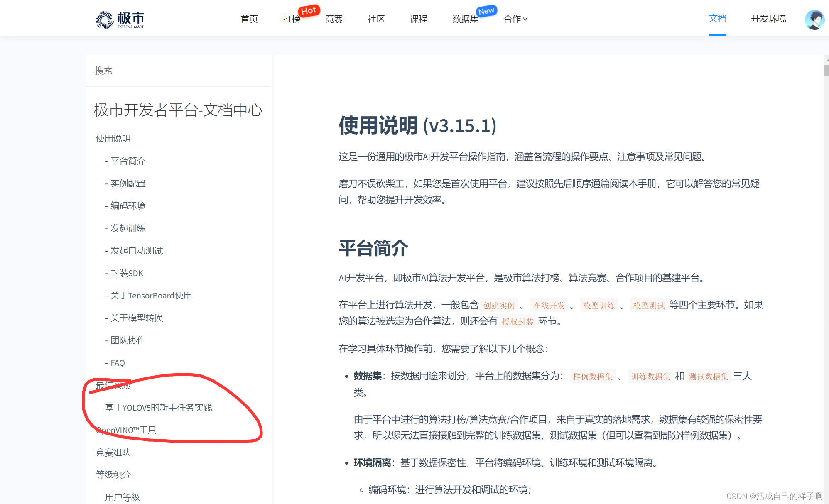Open the 平台简介 sidebar entry
The height and width of the screenshot is (504, 829).
(128, 161)
